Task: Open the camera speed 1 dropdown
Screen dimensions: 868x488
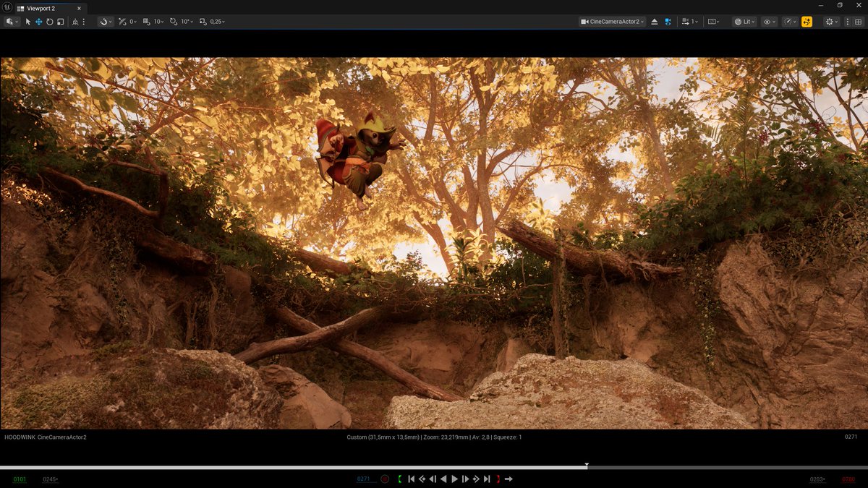Action: 690,22
